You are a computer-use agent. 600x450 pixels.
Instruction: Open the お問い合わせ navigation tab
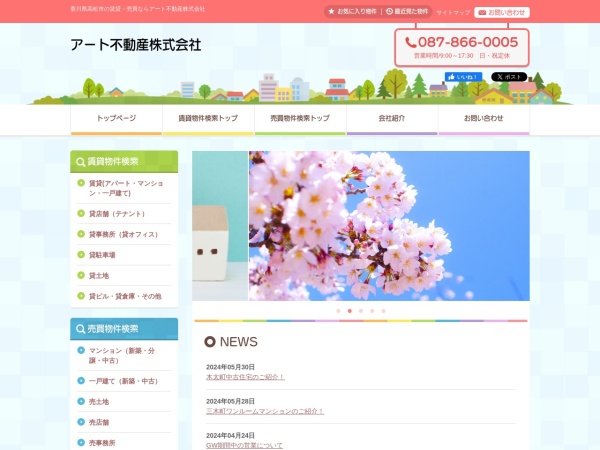[x=484, y=120]
